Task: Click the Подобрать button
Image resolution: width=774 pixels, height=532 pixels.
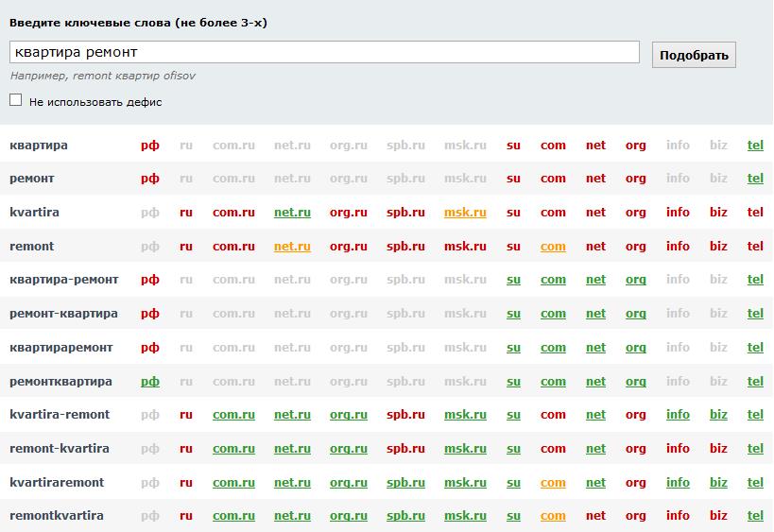Action: [x=694, y=55]
